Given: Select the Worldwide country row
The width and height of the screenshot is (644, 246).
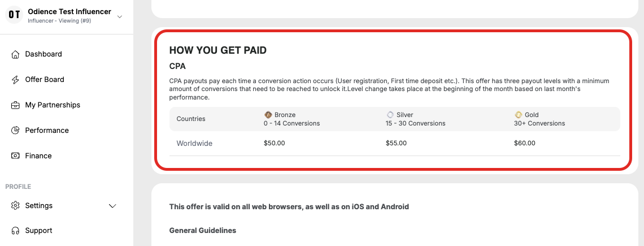Looking at the screenshot, I should pos(194,144).
